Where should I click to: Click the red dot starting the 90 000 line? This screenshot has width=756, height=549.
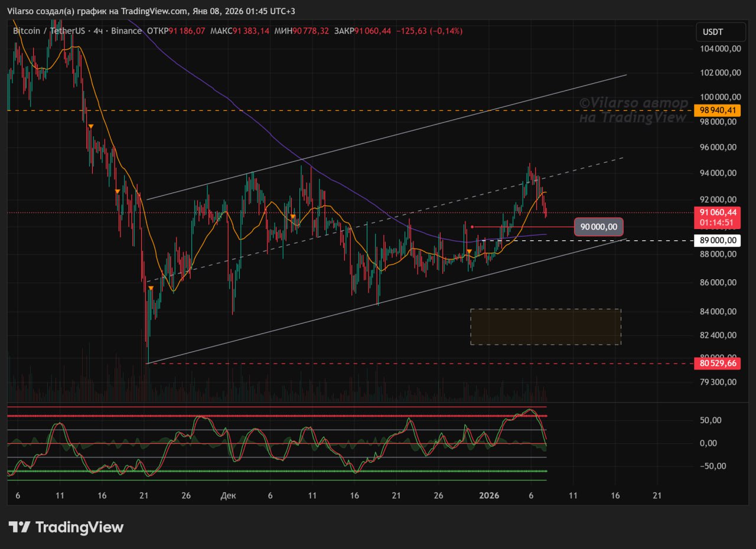point(472,227)
